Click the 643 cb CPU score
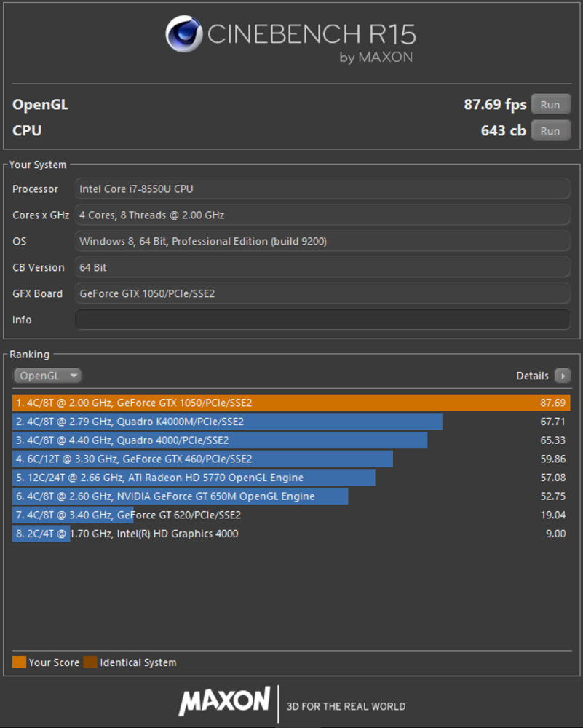583x728 pixels. point(503,130)
